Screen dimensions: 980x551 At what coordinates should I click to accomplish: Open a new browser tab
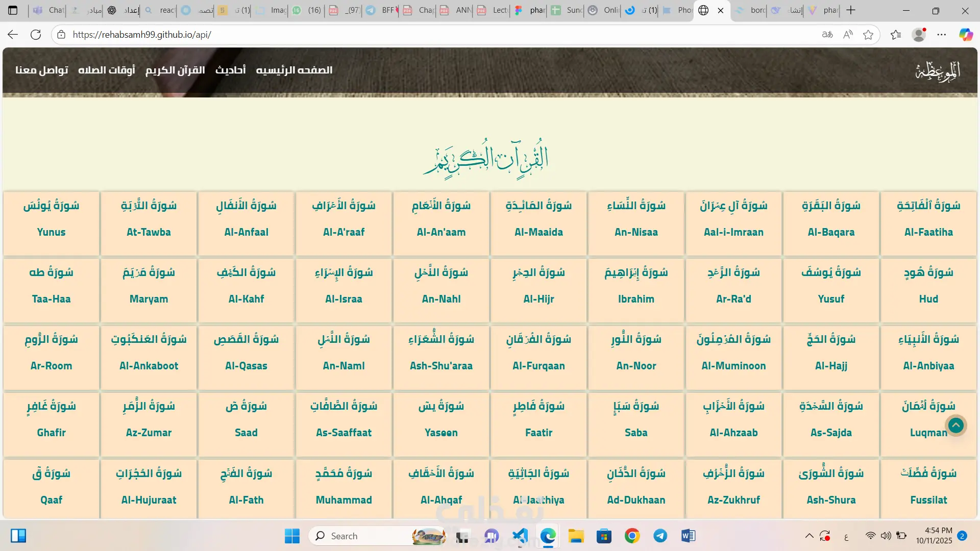click(x=851, y=10)
